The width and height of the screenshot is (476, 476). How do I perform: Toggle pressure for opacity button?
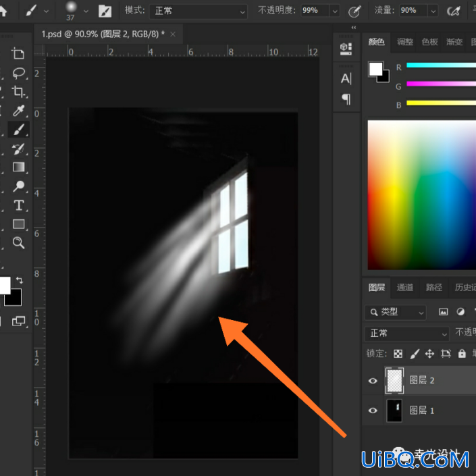pyautogui.click(x=354, y=11)
